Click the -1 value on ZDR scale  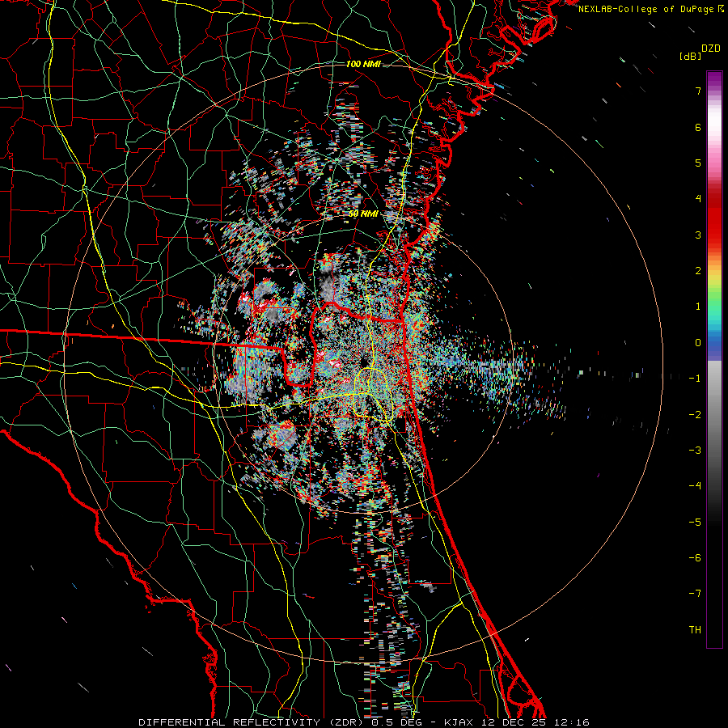pos(695,379)
